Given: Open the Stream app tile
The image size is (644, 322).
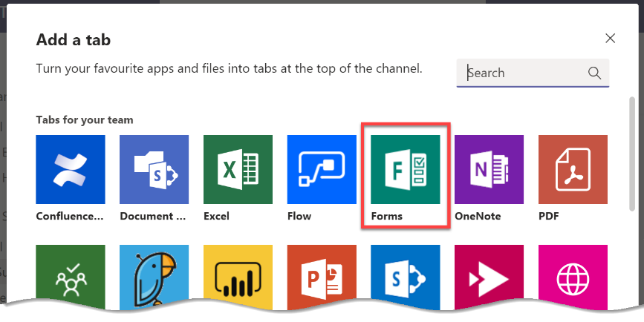Looking at the screenshot, I should [489, 276].
